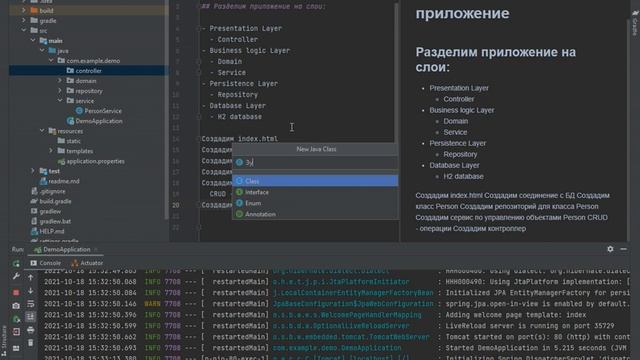Collapse the com.example.demo package

tap(51, 60)
